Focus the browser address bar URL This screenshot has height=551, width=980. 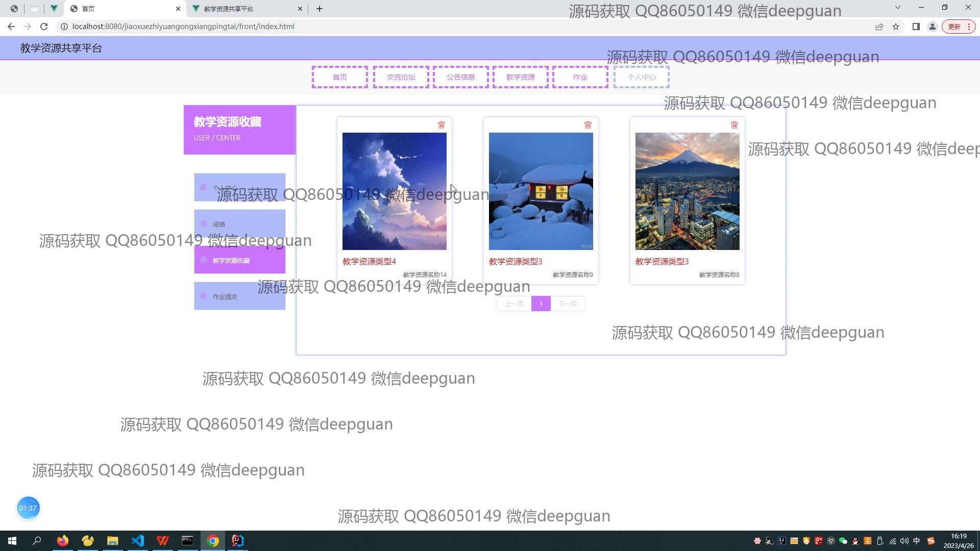click(x=183, y=27)
